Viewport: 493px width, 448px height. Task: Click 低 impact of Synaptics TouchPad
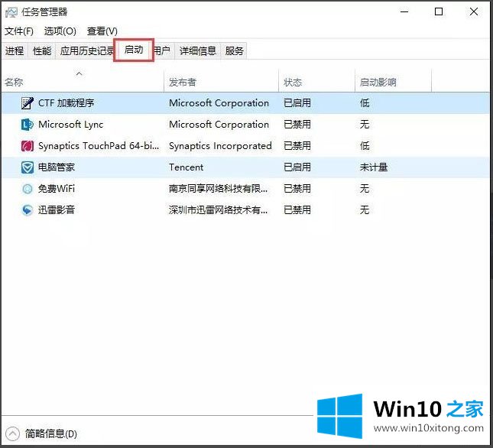365,146
